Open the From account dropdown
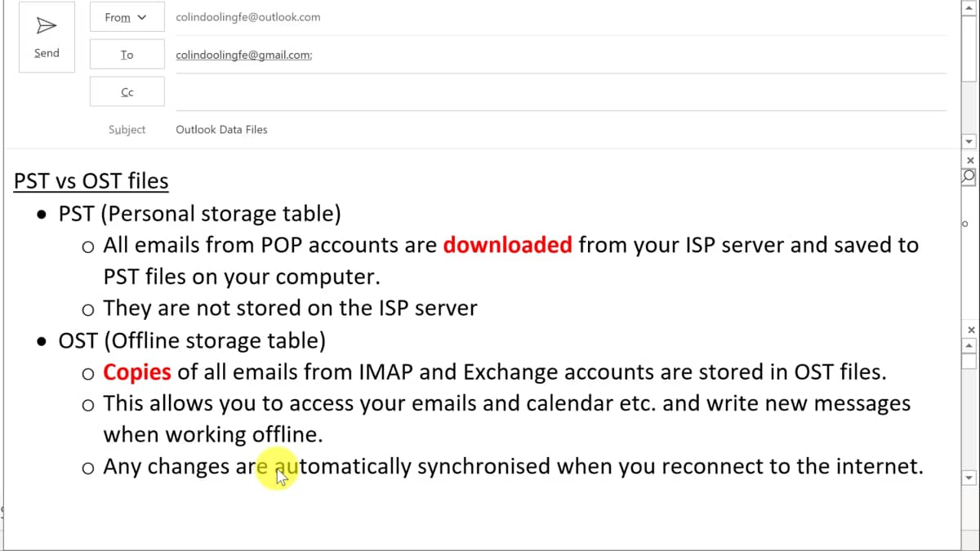 point(127,17)
